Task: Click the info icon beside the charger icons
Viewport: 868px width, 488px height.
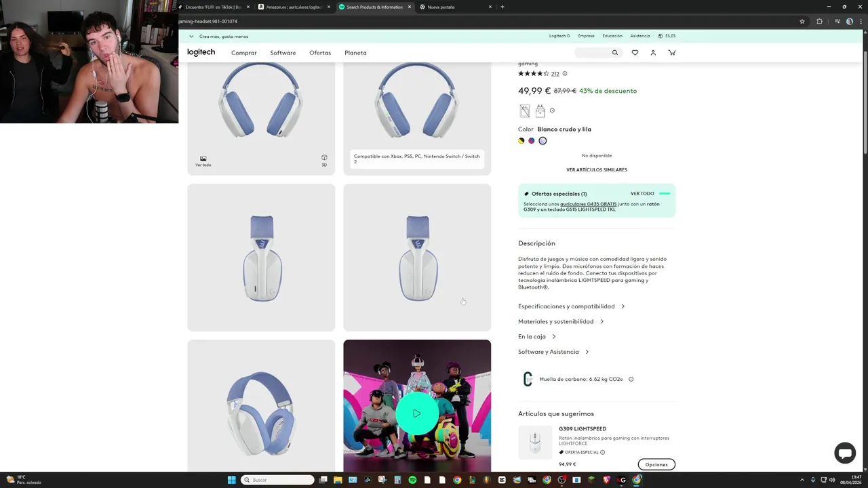Action: coord(552,110)
